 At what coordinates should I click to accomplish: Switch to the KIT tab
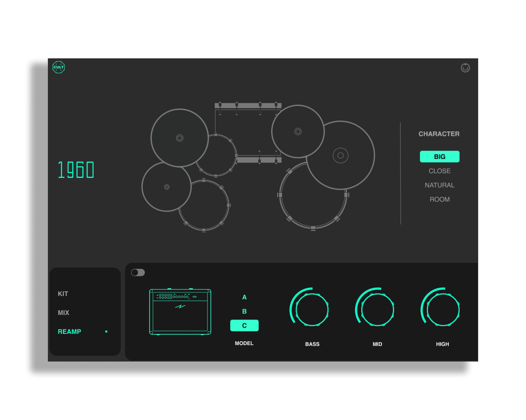pos(63,294)
